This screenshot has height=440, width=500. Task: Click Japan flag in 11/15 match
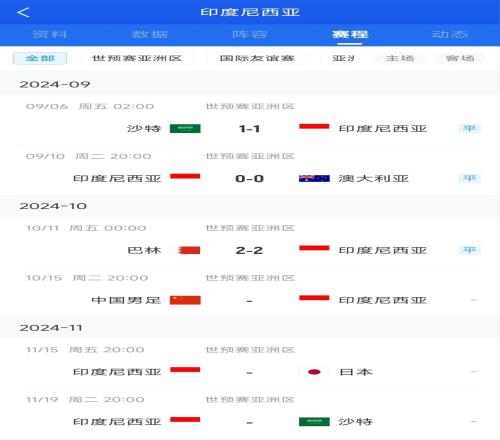(314, 372)
